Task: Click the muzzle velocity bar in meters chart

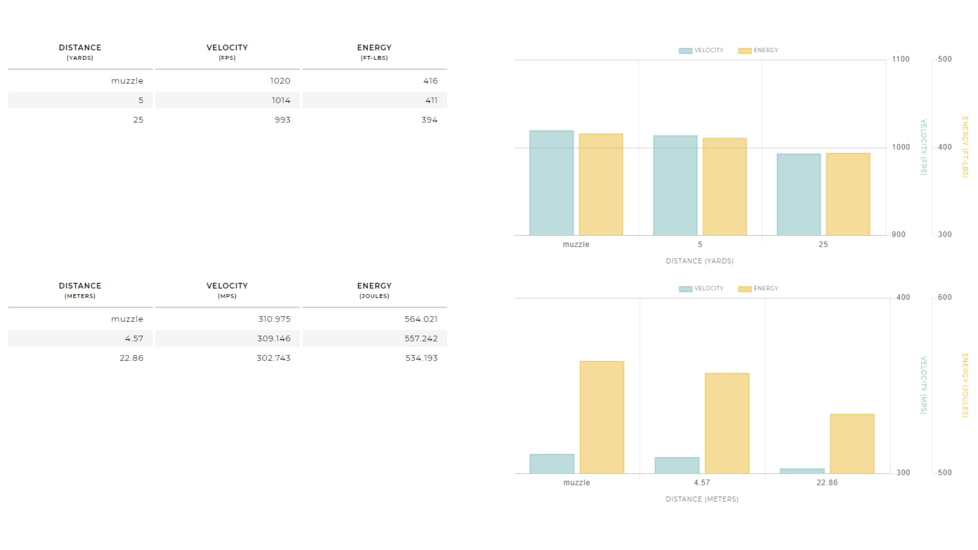Action: [552, 464]
